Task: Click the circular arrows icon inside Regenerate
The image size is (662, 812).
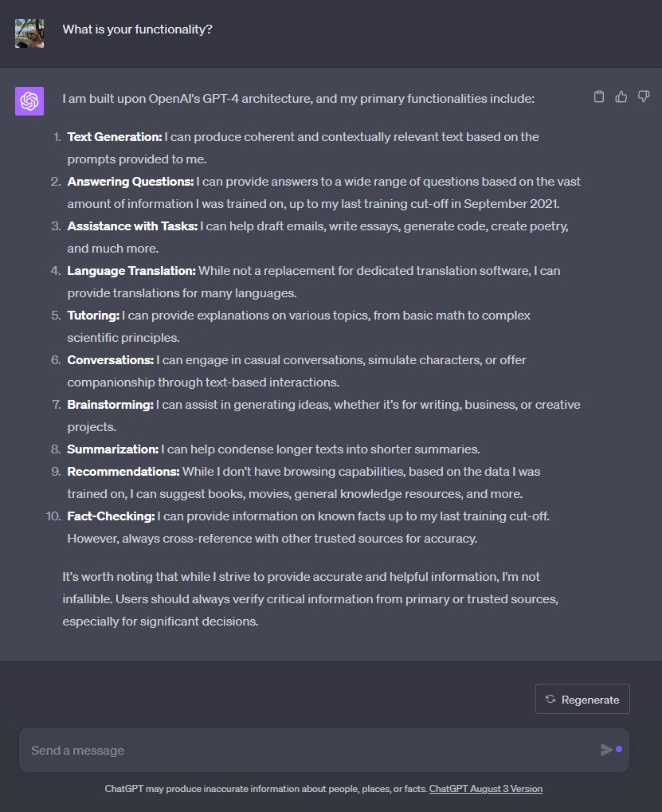Action: tap(550, 699)
